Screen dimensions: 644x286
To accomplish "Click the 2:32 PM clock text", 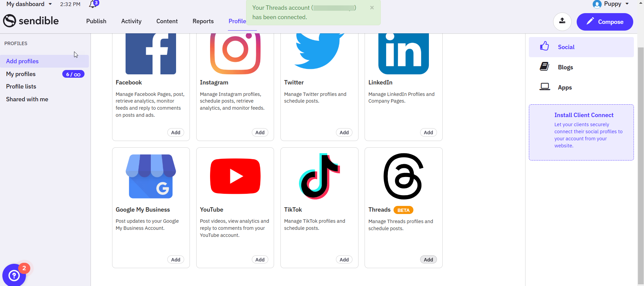I will pos(70,4).
